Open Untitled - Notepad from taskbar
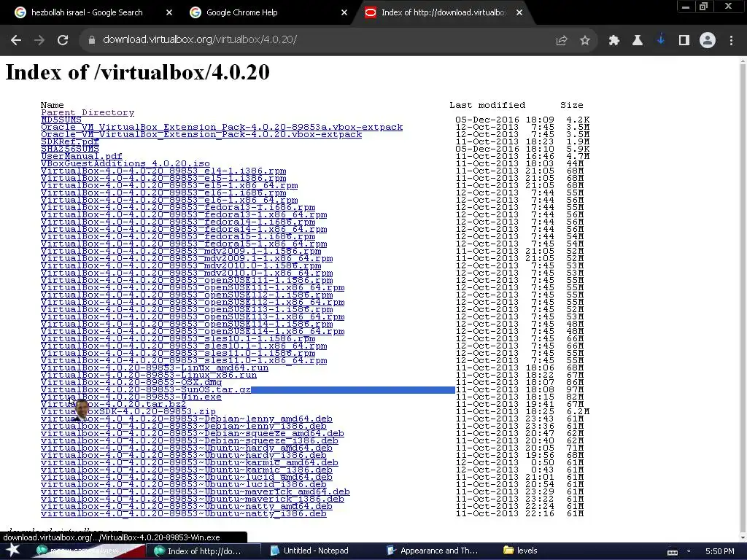The image size is (747, 560). [309, 551]
